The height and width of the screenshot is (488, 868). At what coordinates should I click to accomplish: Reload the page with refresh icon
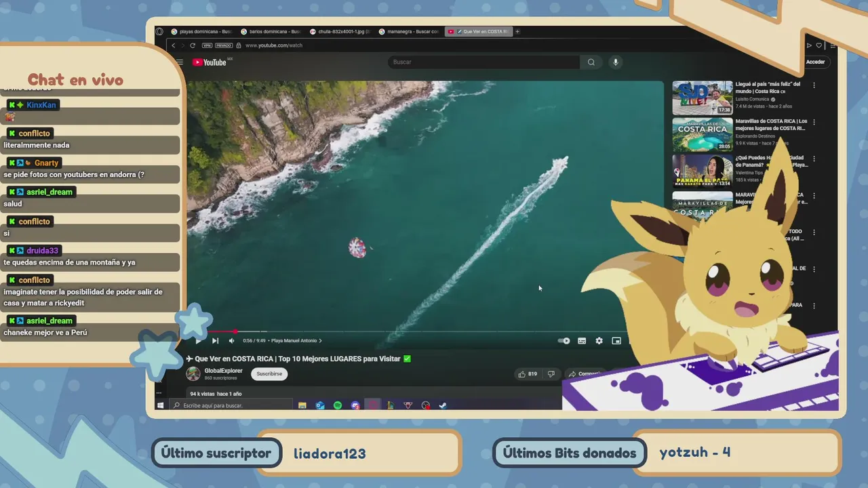pos(193,45)
